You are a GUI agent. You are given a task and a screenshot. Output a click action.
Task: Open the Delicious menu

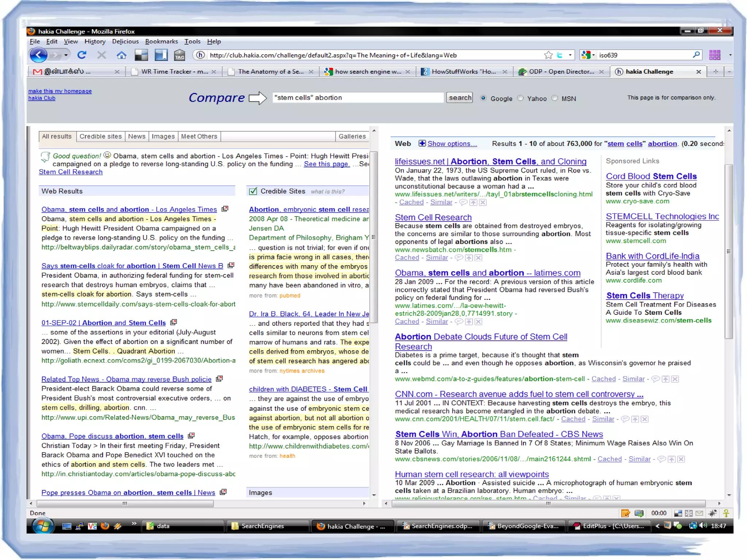[125, 41]
